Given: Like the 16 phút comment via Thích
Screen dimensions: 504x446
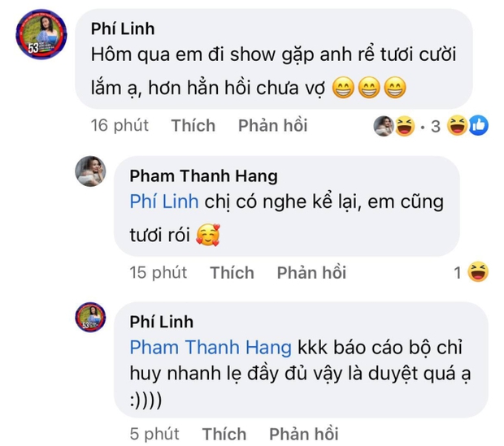Looking at the screenshot, I should click(193, 125).
